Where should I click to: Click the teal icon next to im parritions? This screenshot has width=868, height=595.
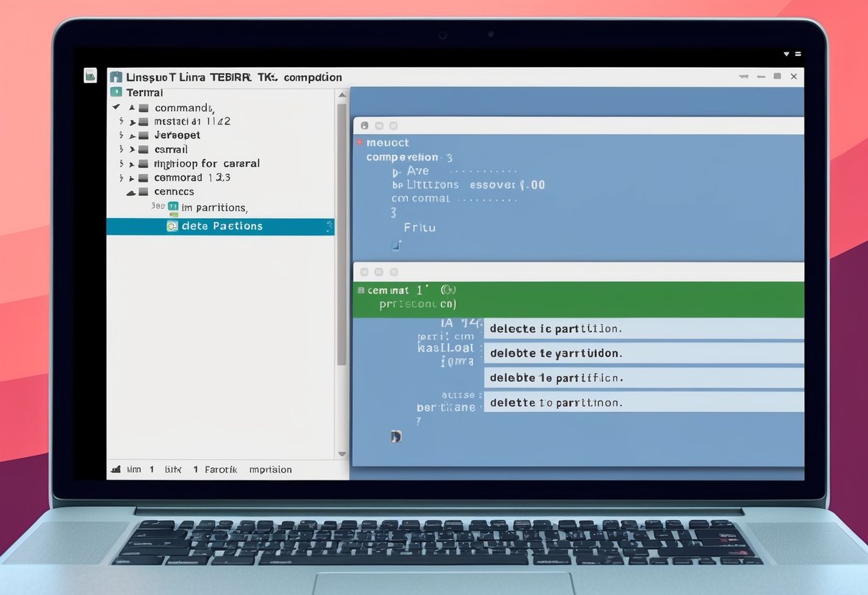pos(172,205)
